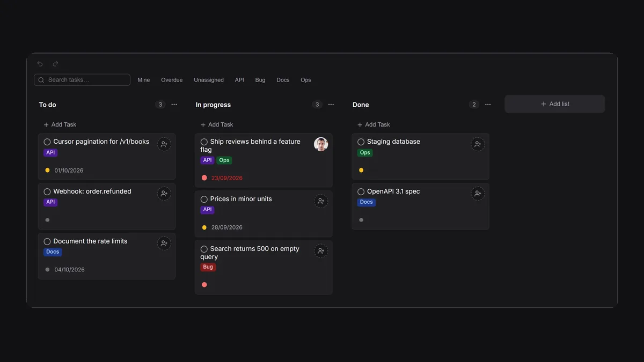The height and width of the screenshot is (362, 644).
Task: Click the Done list title
Action: click(x=361, y=105)
